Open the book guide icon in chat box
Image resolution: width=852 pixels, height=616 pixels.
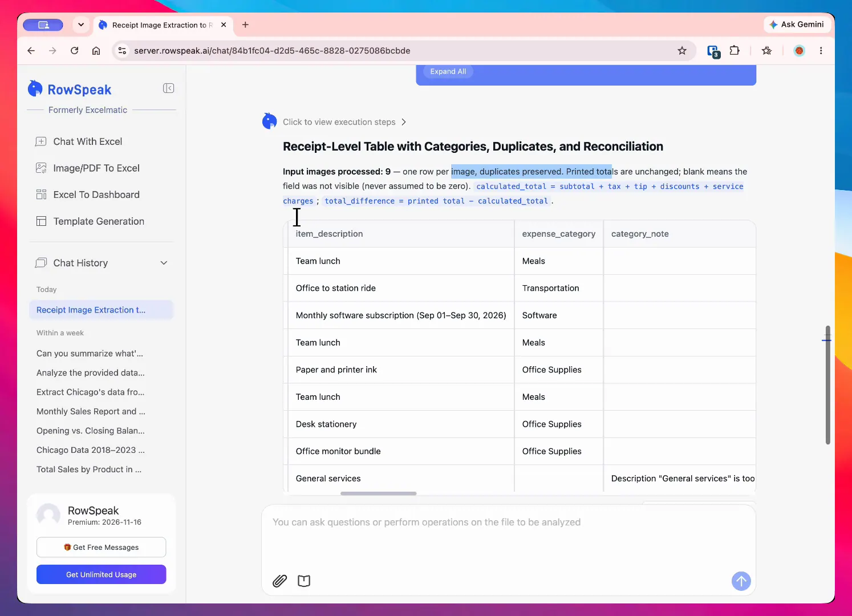(304, 581)
